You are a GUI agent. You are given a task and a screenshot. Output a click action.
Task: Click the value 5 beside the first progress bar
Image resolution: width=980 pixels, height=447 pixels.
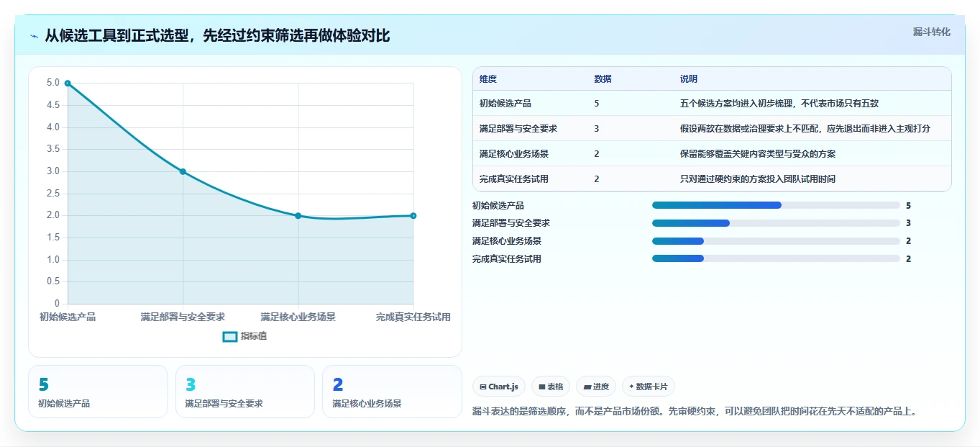909,206
